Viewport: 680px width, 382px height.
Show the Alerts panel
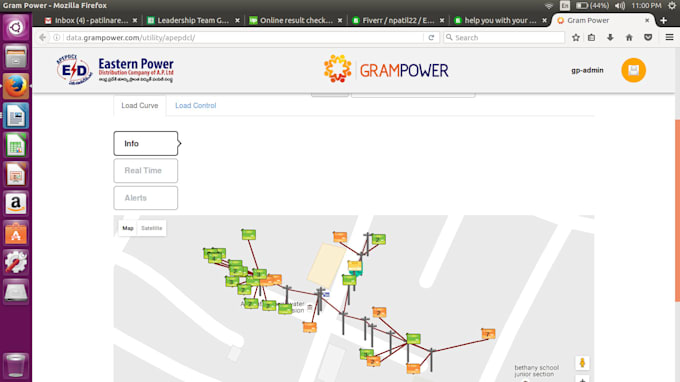146,198
